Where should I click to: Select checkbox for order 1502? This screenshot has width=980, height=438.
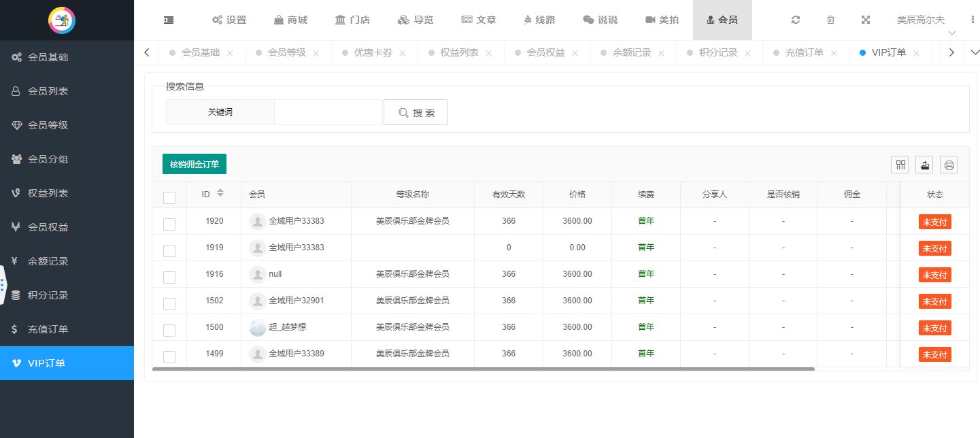(169, 304)
